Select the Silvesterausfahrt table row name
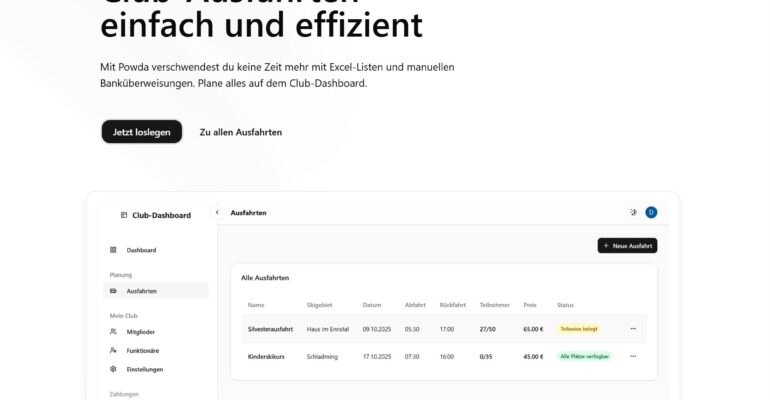 [x=270, y=329]
